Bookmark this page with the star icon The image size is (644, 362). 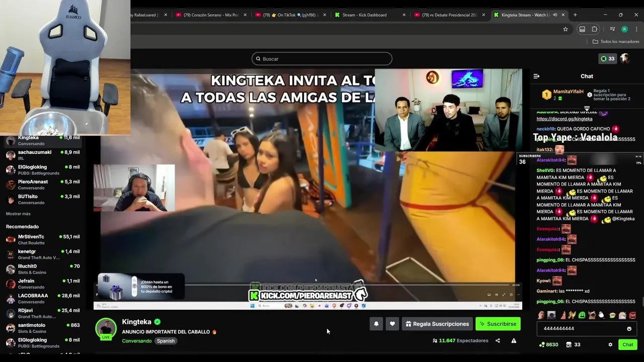point(566,29)
